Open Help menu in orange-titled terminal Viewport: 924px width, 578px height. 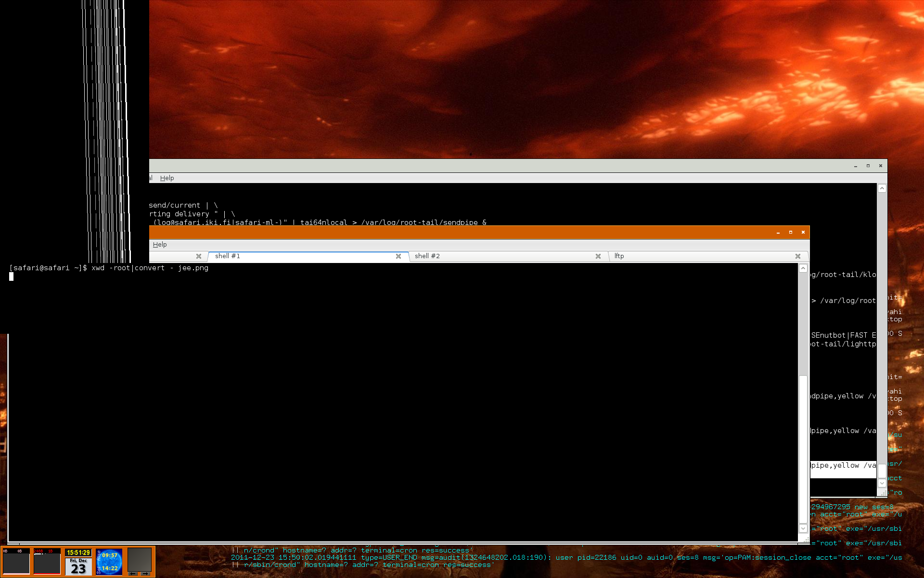tap(160, 245)
